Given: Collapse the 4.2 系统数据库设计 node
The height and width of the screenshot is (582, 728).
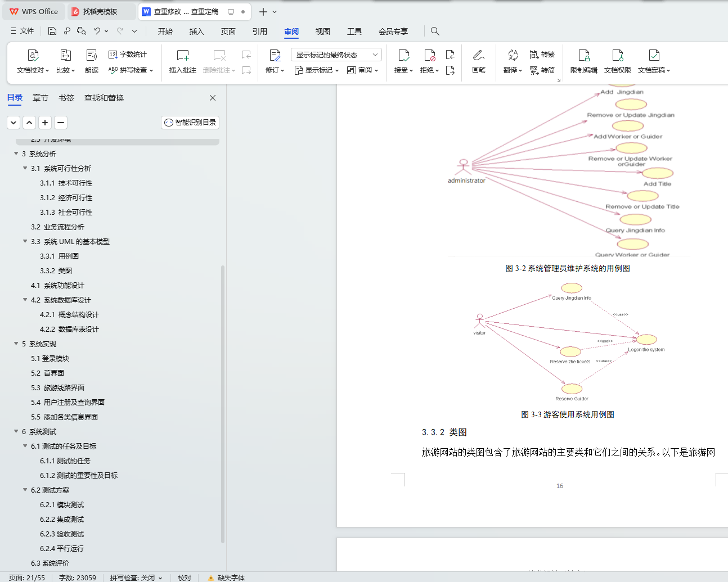Looking at the screenshot, I should coord(25,300).
